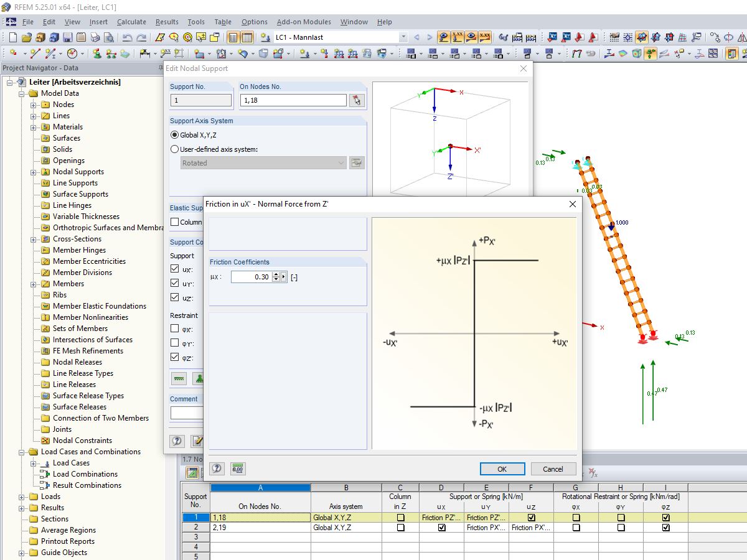This screenshot has width=747, height=560.
Task: Click the Undo arrow icon
Action: 127,37
